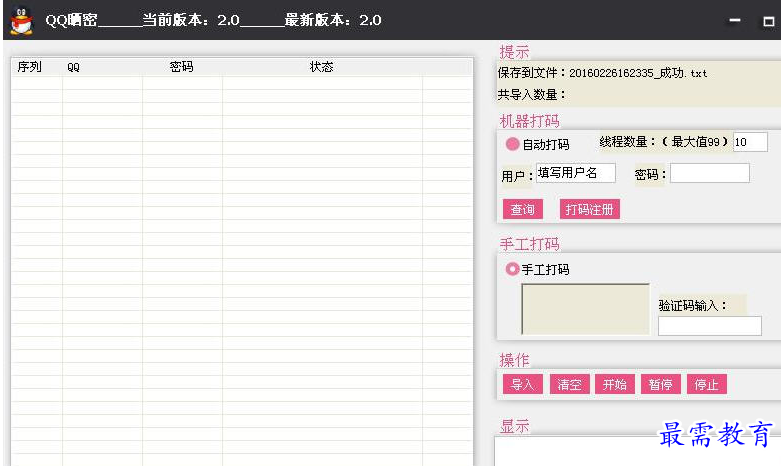Click the 导入 button
781x466 pixels.
522,384
